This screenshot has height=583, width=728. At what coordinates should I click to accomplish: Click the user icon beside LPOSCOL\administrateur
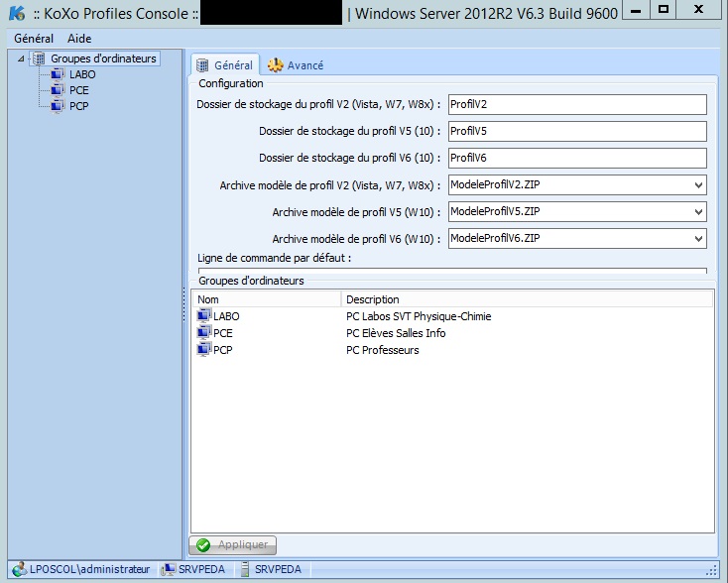tap(20, 569)
